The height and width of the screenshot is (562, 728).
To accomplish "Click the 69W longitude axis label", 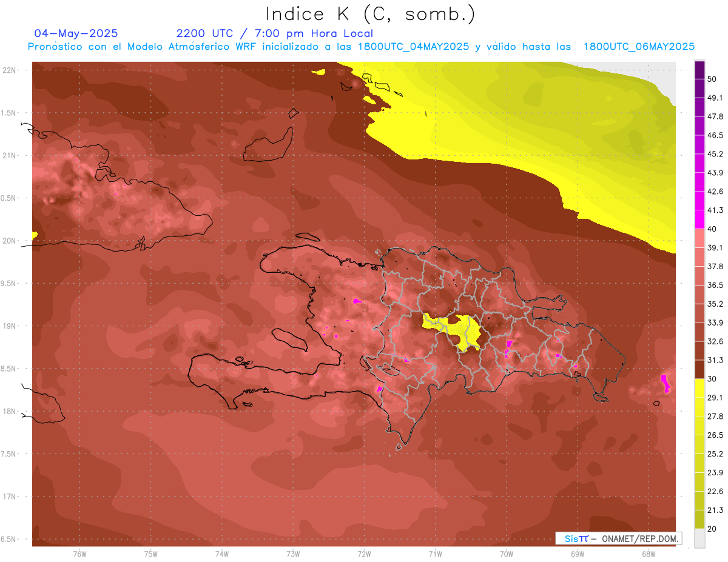I will (x=578, y=554).
